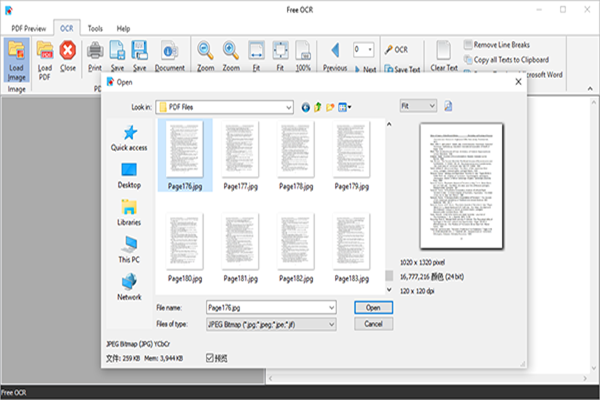The height and width of the screenshot is (400, 600).
Task: Check the Remove Line Breaks option
Action: coord(468,45)
